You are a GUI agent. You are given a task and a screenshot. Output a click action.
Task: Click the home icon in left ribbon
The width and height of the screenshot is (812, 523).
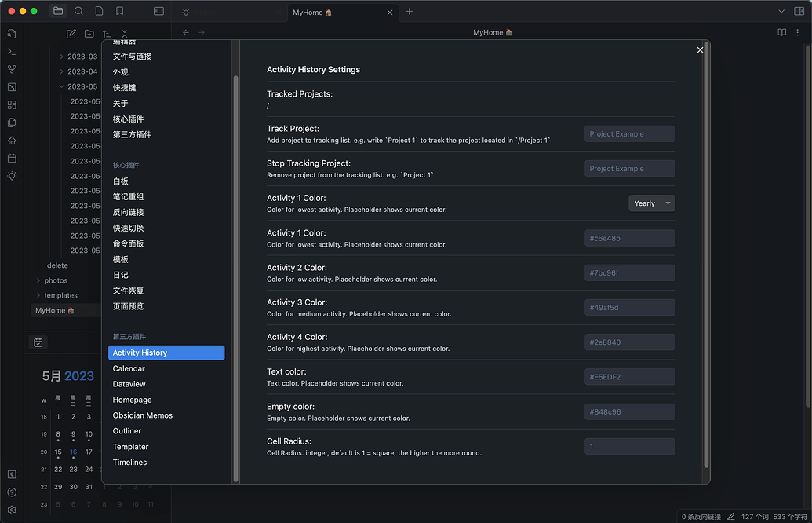12,141
